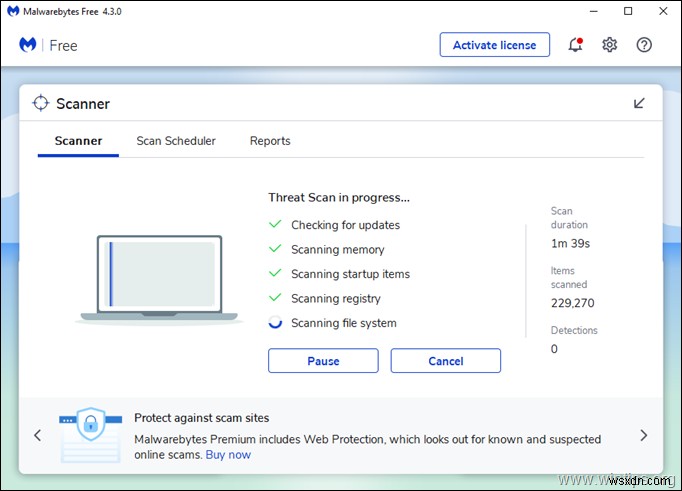Click the Scanning startup items text
This screenshot has height=491, width=682.
[x=350, y=274]
